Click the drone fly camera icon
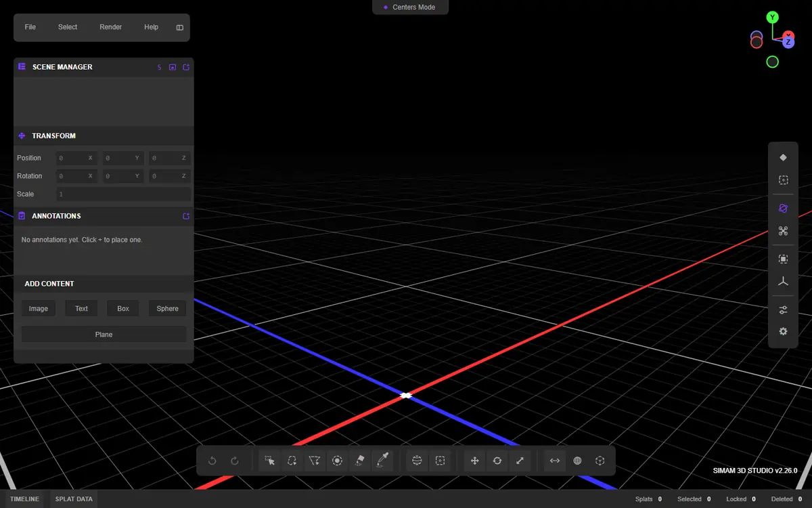This screenshot has width=812, height=508. (x=783, y=231)
